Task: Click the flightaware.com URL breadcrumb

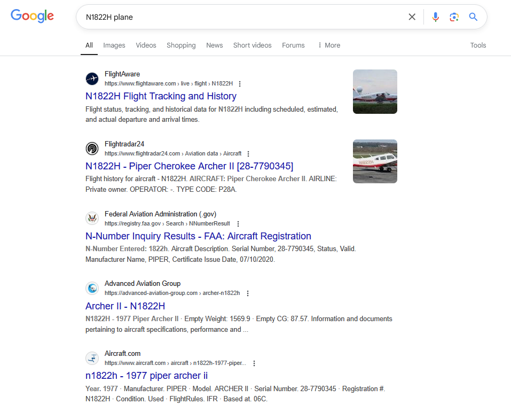Action: click(169, 83)
